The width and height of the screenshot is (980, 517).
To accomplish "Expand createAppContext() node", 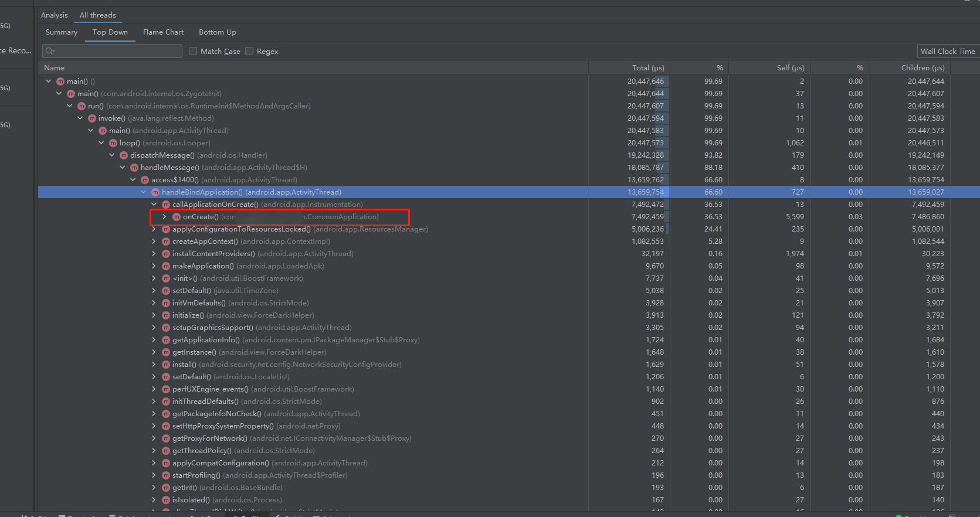I will tap(154, 242).
